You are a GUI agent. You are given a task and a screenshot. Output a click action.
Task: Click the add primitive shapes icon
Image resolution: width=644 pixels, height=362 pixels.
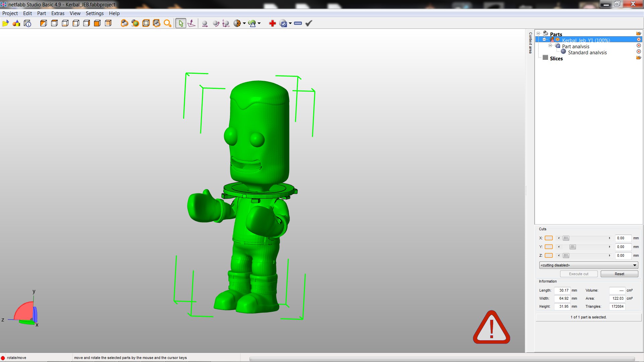tap(16, 23)
